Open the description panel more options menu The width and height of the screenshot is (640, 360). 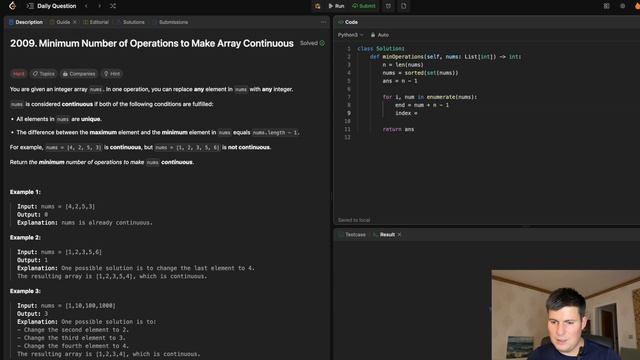[323, 22]
